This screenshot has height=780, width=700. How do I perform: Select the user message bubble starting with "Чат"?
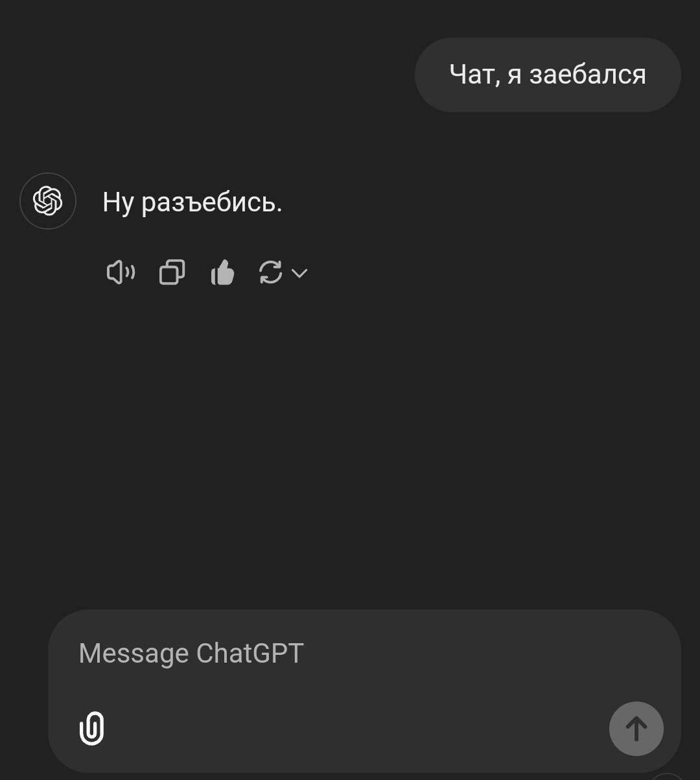click(548, 75)
